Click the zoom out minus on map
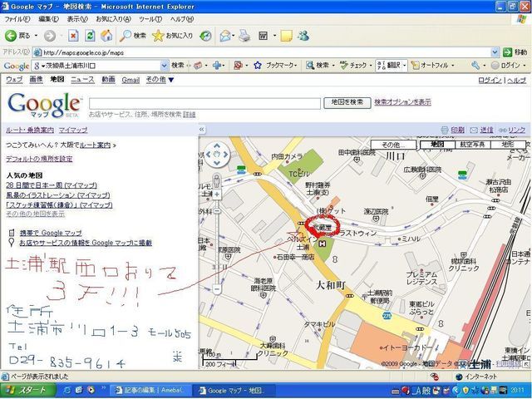Image resolution: width=532 pixels, height=399 pixels. tap(217, 289)
